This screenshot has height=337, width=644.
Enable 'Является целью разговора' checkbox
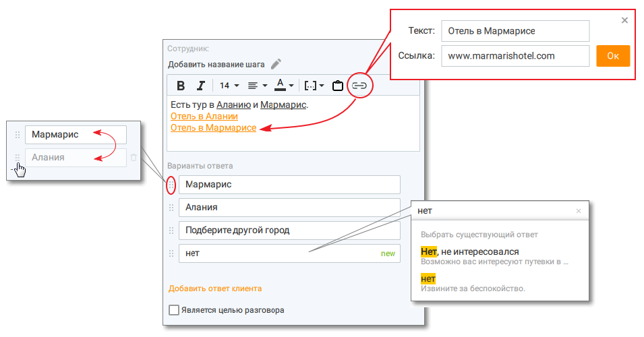pos(174,310)
